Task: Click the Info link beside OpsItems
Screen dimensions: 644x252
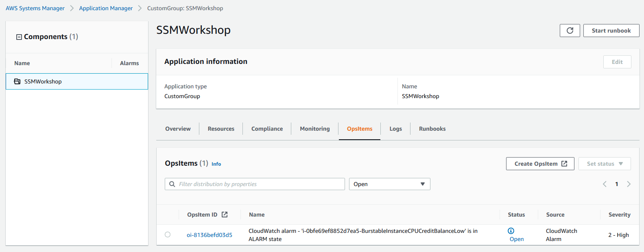Action: click(216, 164)
